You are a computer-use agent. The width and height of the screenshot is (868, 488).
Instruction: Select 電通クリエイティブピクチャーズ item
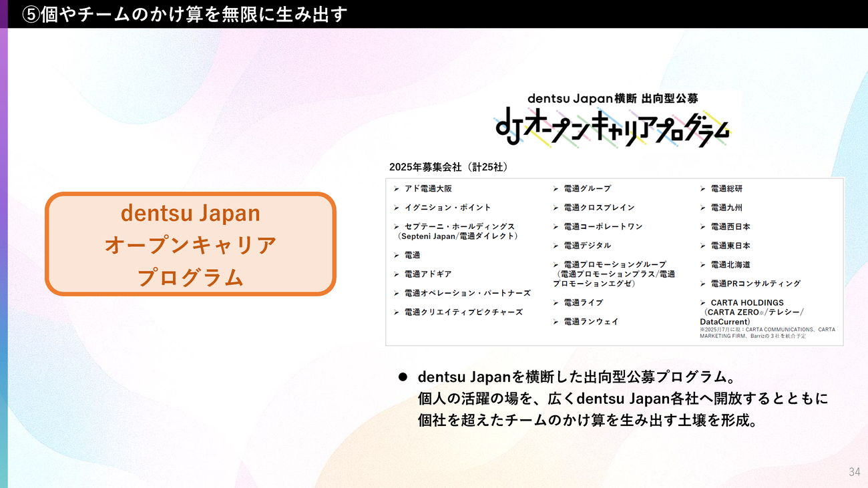point(463,312)
